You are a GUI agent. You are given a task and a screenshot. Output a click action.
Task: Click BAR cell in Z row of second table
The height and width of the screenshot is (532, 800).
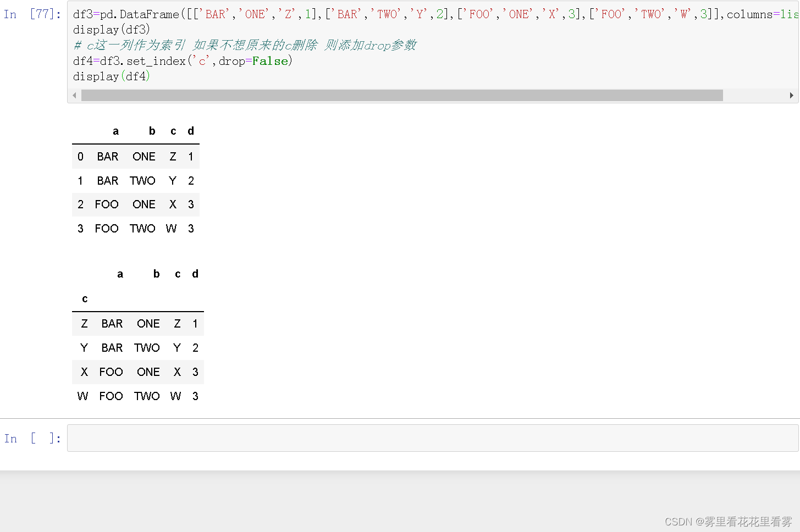point(112,324)
